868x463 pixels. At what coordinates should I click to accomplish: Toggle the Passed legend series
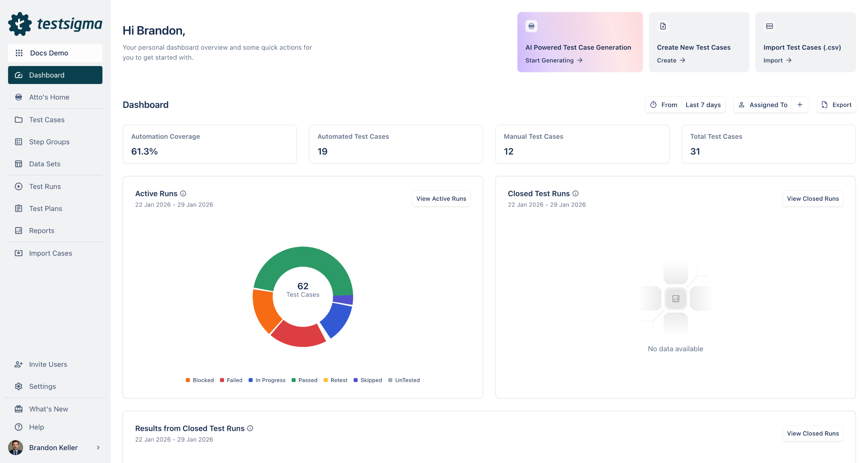(x=304, y=380)
